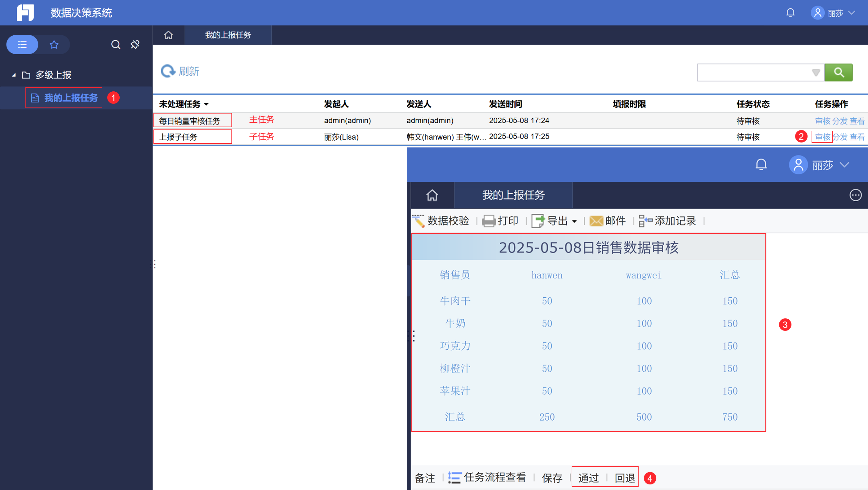Switch to the directory list view
868x490 pixels.
tap(22, 45)
